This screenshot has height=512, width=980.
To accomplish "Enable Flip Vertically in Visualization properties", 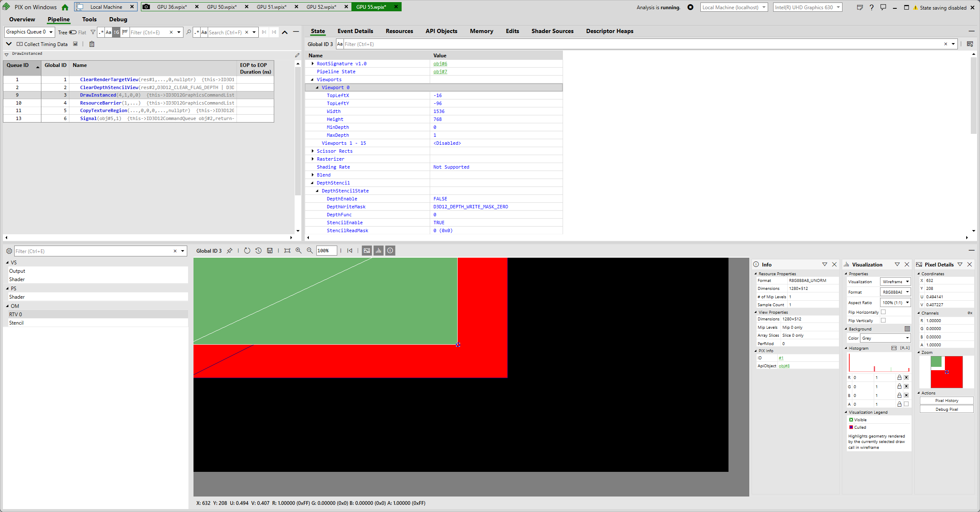I will click(x=883, y=320).
